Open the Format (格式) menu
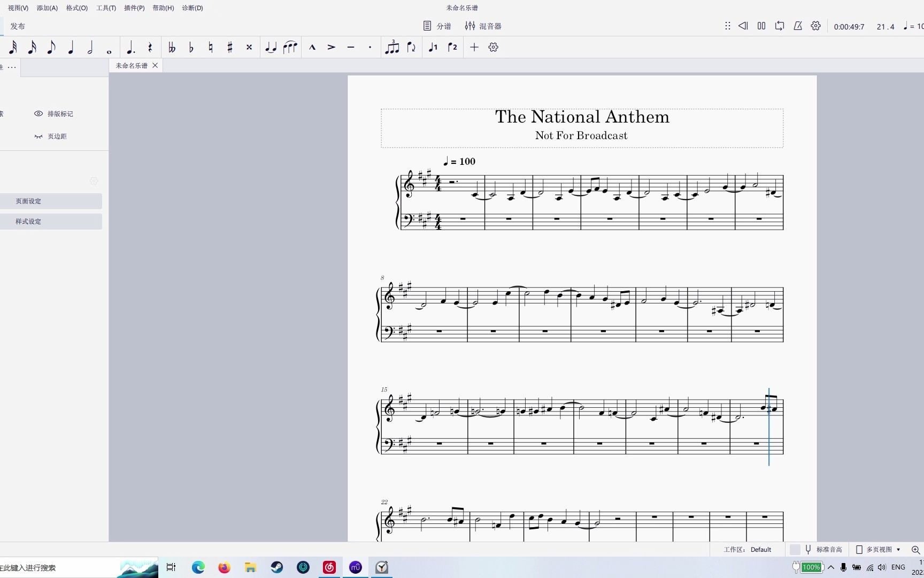The height and width of the screenshot is (578, 924). click(x=77, y=8)
